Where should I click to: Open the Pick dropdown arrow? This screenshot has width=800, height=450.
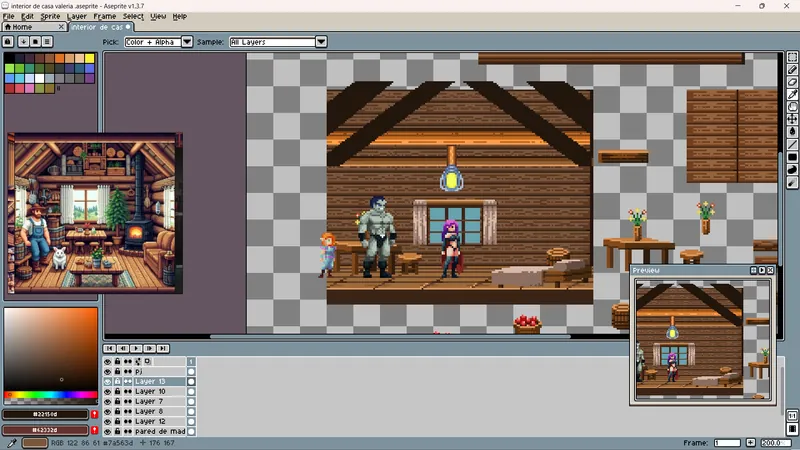point(187,42)
